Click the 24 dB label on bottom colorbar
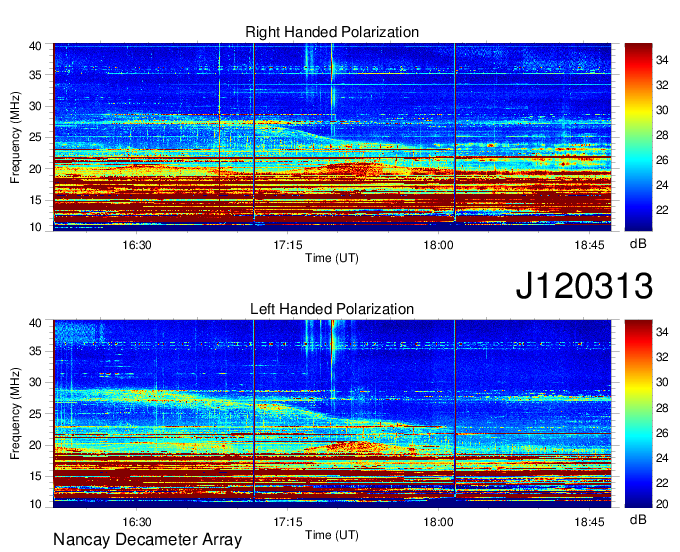This screenshot has height=552, width=680. [662, 458]
